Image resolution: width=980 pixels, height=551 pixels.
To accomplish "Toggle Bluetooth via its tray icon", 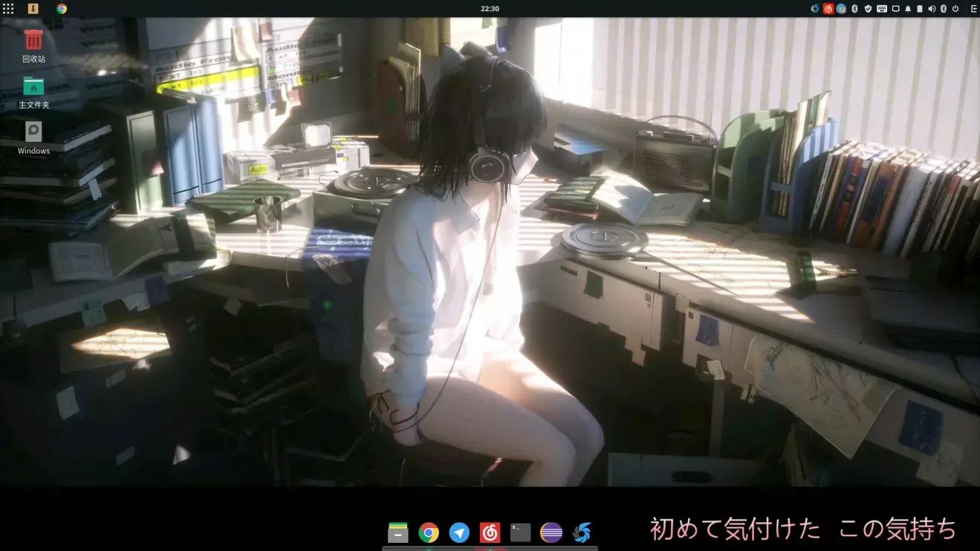I will click(x=854, y=8).
